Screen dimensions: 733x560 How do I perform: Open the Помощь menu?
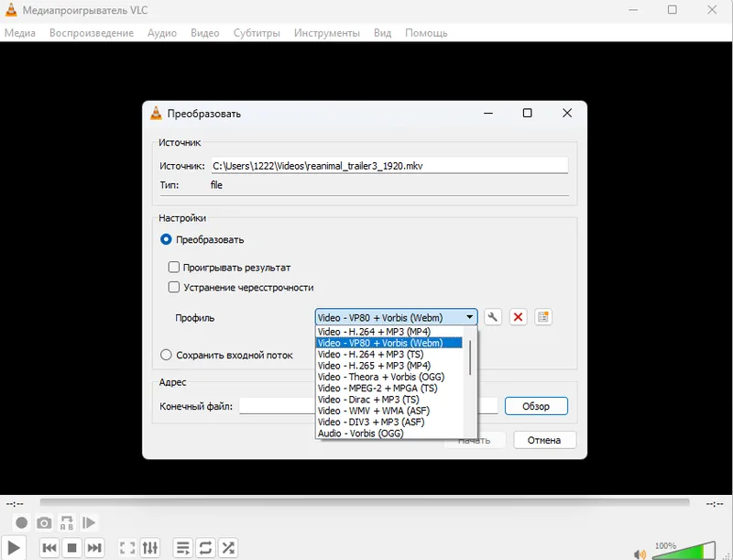426,33
